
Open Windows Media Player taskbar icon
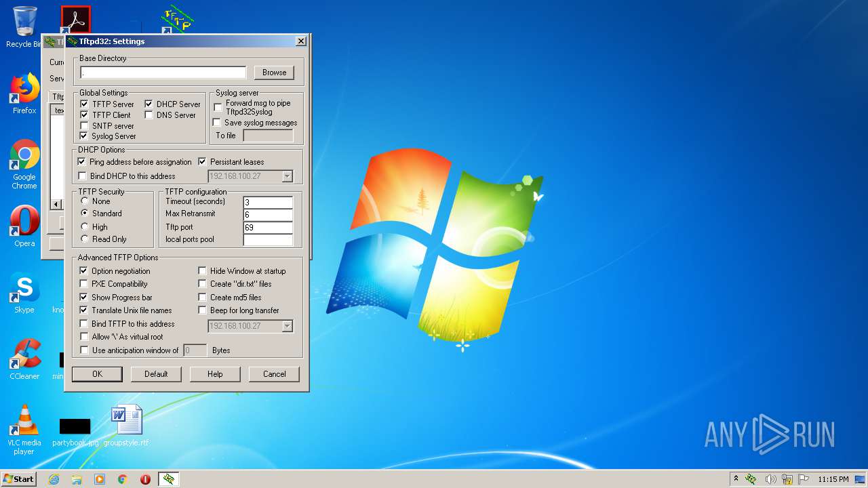point(100,479)
